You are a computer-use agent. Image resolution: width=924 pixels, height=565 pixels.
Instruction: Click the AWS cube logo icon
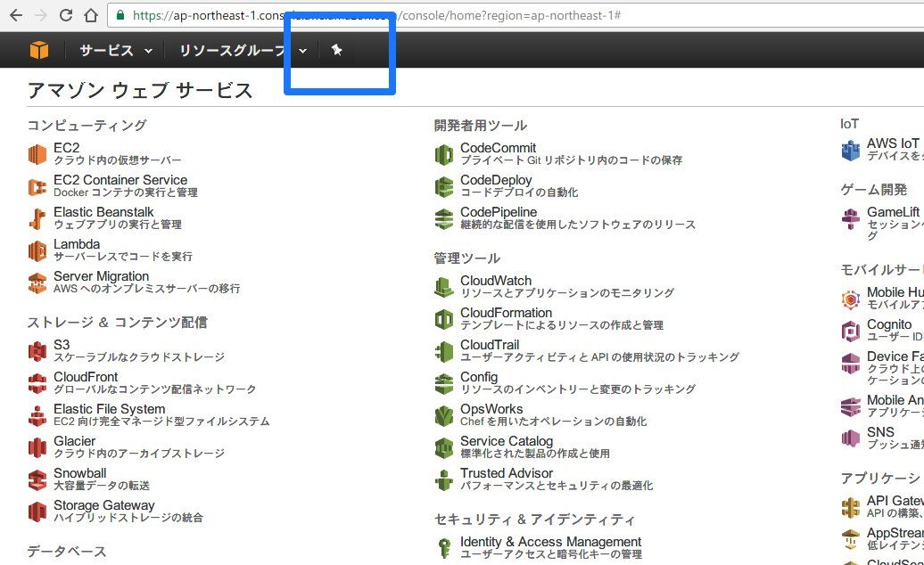coord(39,50)
